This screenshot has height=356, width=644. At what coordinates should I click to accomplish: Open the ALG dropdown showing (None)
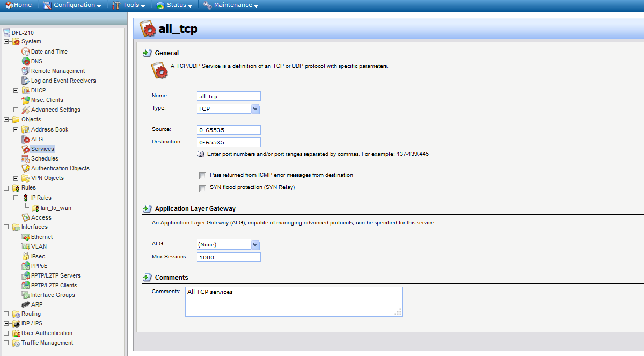[229, 244]
